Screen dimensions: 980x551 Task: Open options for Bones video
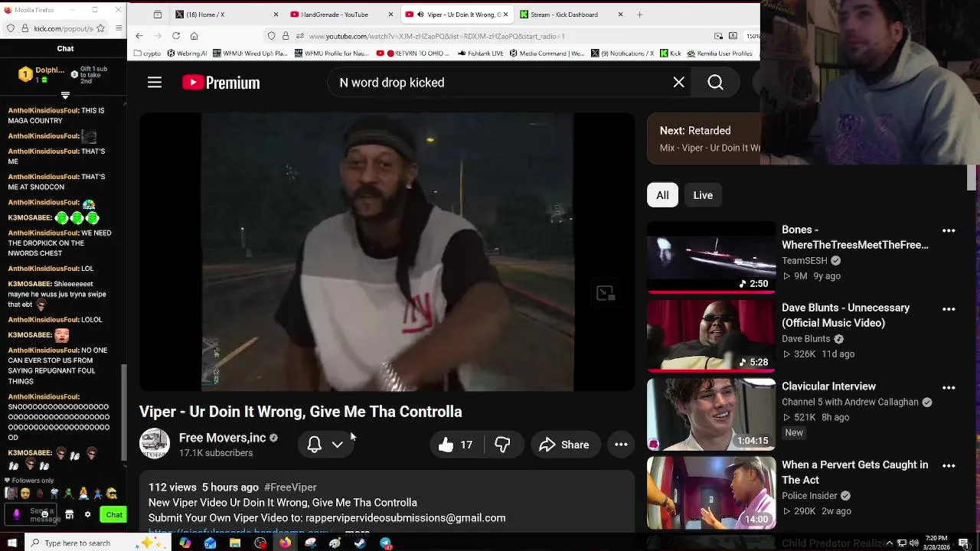949,230
